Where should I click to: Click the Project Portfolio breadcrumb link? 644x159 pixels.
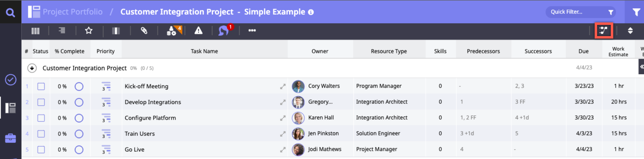tap(73, 12)
